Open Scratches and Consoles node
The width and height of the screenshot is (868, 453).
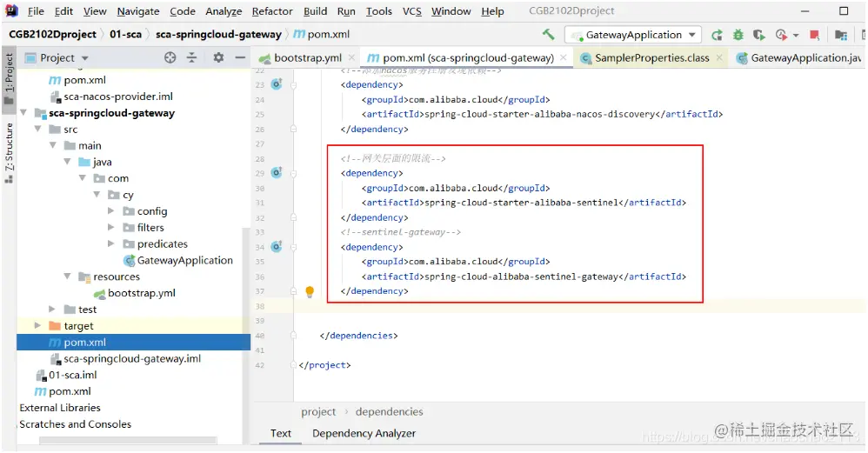click(x=76, y=424)
